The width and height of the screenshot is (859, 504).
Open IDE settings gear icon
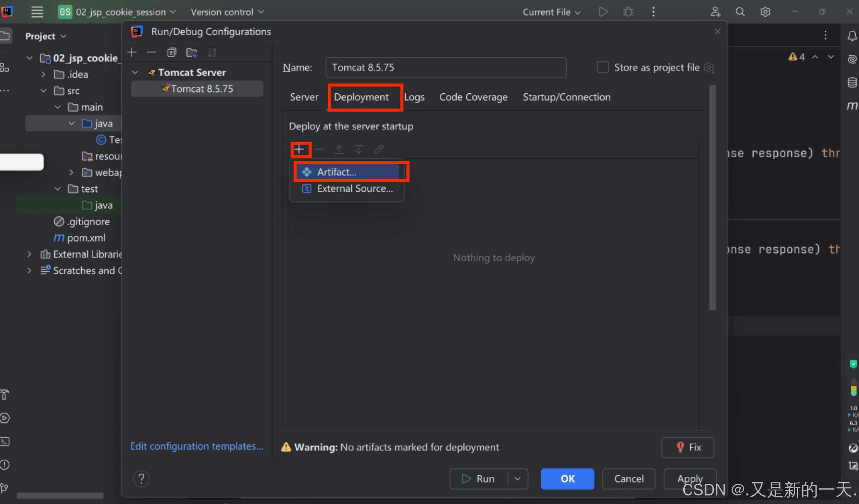(765, 12)
